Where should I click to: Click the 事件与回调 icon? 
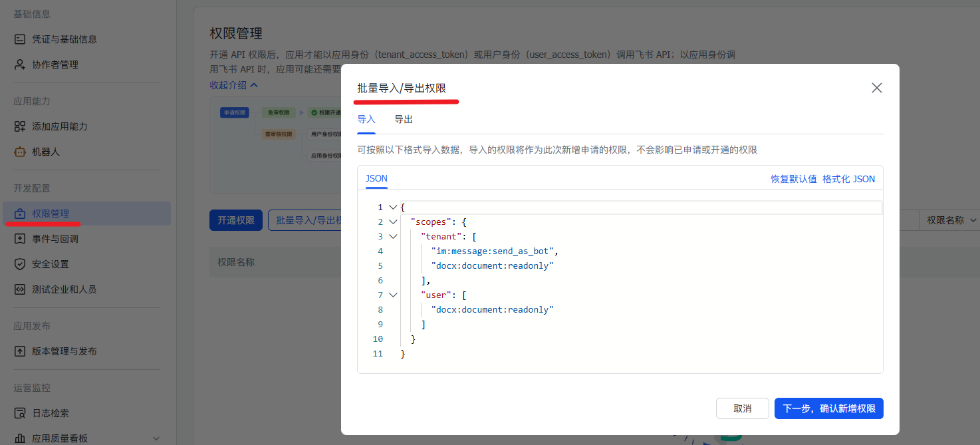coord(20,239)
